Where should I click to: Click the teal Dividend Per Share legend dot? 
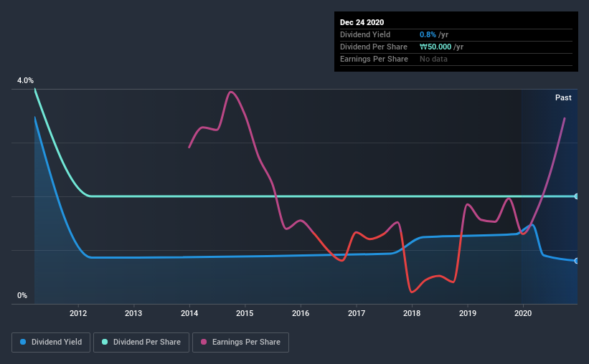click(x=105, y=342)
